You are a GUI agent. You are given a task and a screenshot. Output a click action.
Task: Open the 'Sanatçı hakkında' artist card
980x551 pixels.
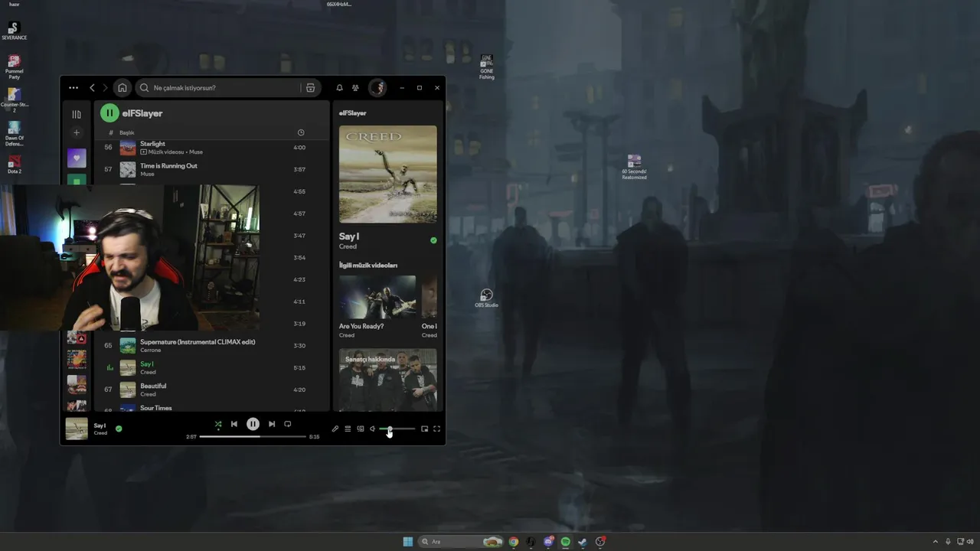pos(388,380)
